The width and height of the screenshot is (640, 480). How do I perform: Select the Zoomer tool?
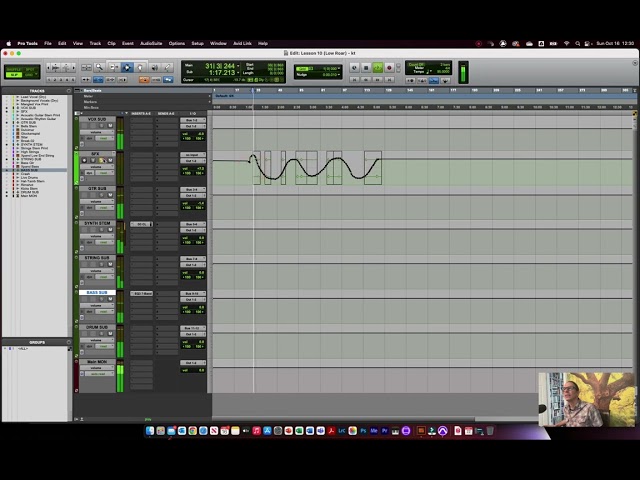click(99, 67)
